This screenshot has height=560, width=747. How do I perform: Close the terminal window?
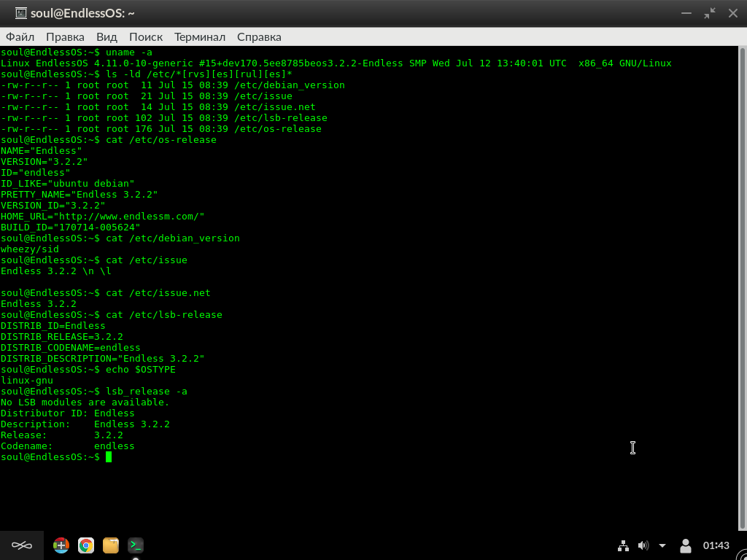click(x=733, y=13)
